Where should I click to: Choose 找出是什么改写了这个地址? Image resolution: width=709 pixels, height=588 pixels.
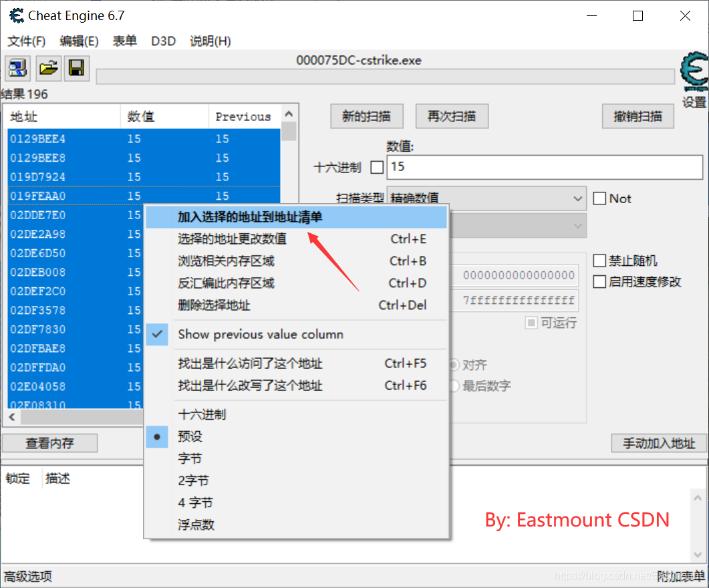point(296,386)
